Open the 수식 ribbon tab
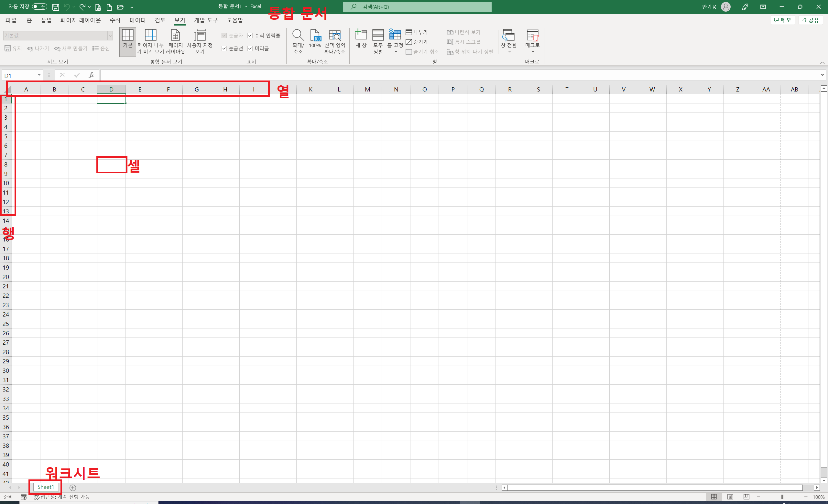Viewport: 828px width, 504px height. 115,20
